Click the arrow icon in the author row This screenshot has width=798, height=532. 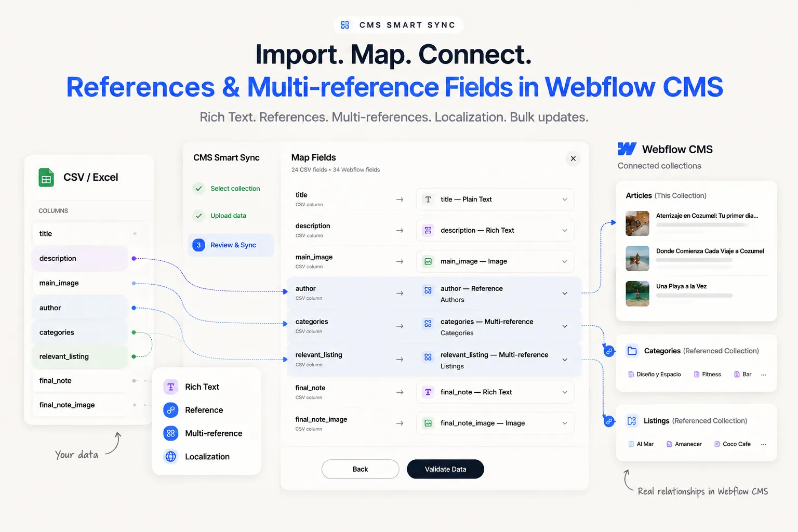(400, 294)
